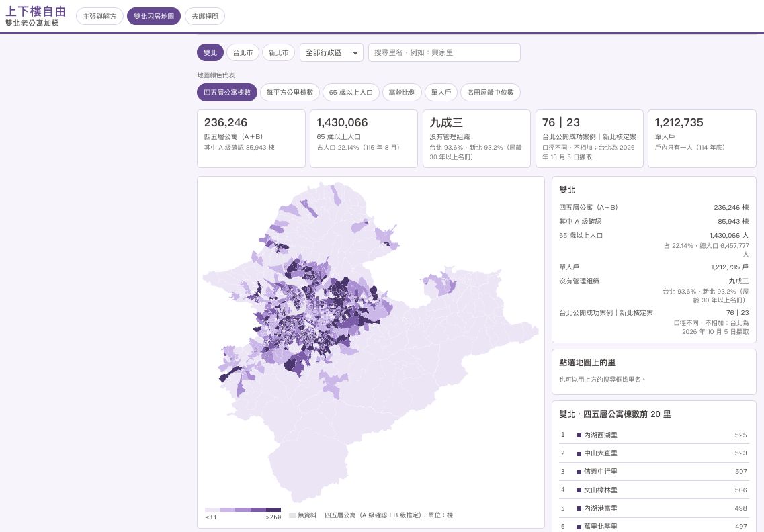The height and width of the screenshot is (532, 764).
Task: Click the 中山大直里 ranking row
Action: click(x=654, y=453)
